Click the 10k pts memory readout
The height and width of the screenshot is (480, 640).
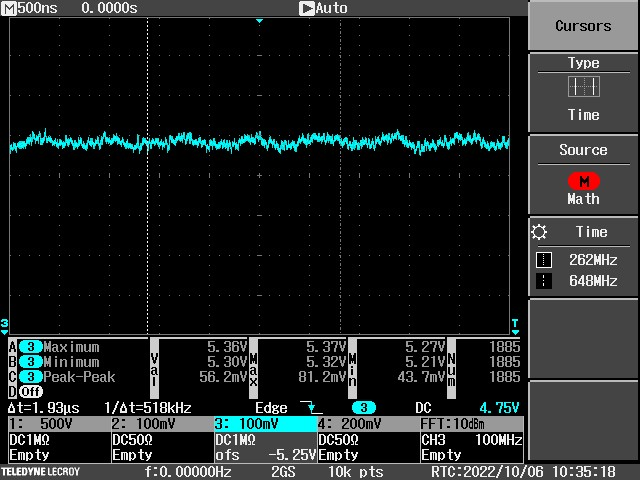356,472
